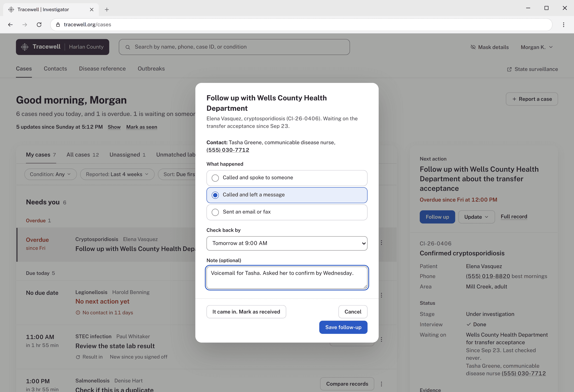Viewport: 574px width, 392px height.
Task: Click the Tracewell logo icon
Action: click(x=25, y=47)
